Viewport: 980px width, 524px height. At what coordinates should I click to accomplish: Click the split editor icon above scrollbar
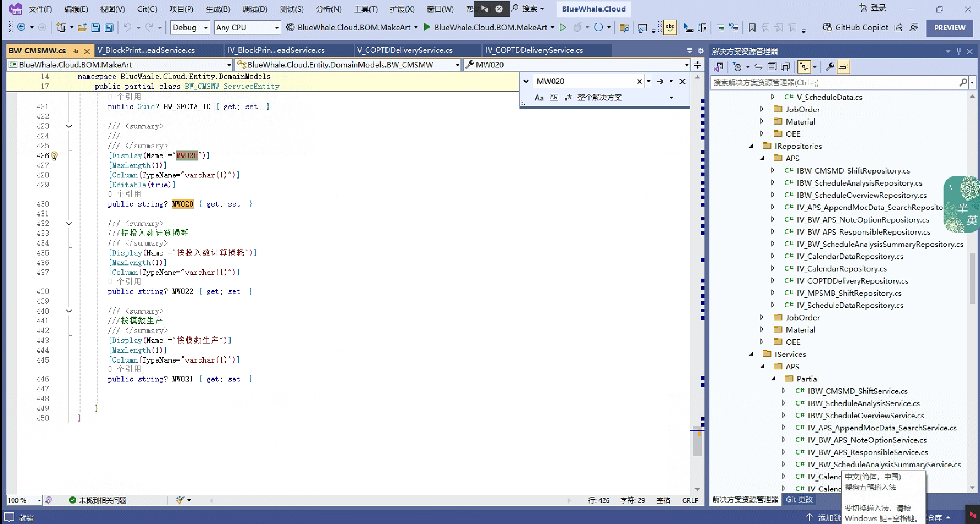[x=698, y=65]
